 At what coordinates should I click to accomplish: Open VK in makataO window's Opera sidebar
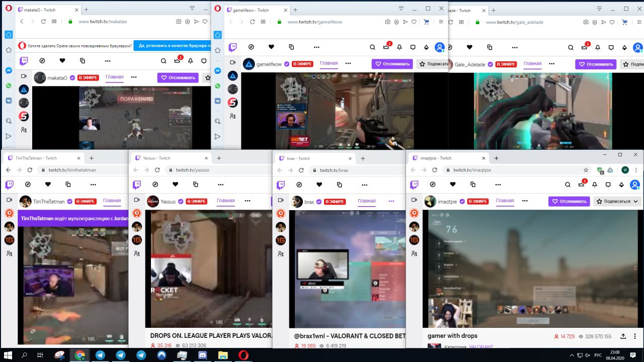tap(9, 101)
